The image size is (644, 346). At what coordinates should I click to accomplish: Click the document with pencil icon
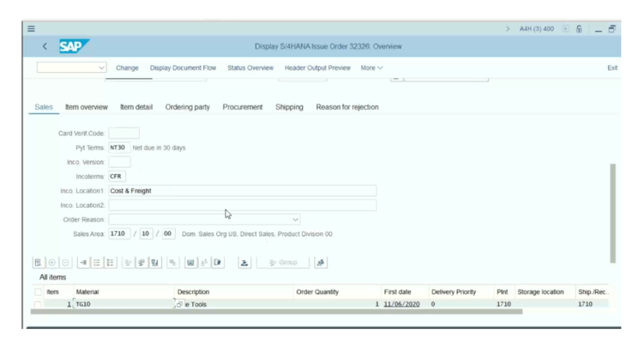click(x=218, y=262)
